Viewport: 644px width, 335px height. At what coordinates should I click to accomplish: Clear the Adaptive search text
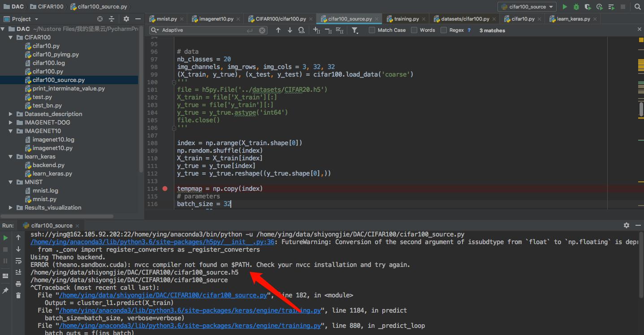click(263, 30)
